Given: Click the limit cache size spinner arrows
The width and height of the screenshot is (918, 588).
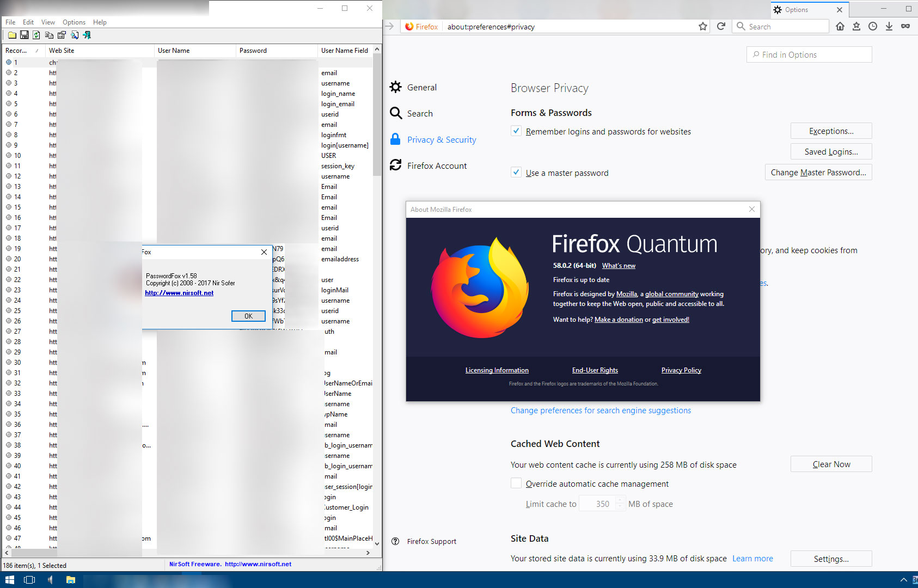Looking at the screenshot, I should (x=620, y=504).
